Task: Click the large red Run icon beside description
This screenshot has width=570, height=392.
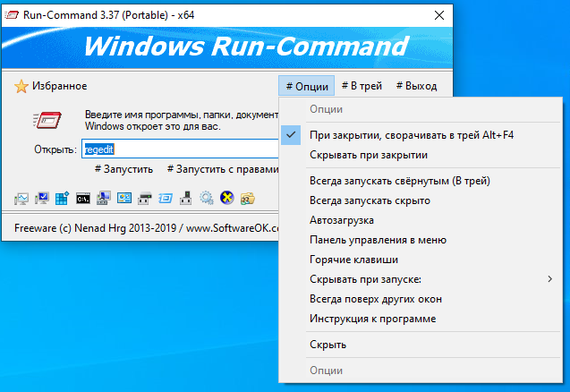Action: (47, 120)
